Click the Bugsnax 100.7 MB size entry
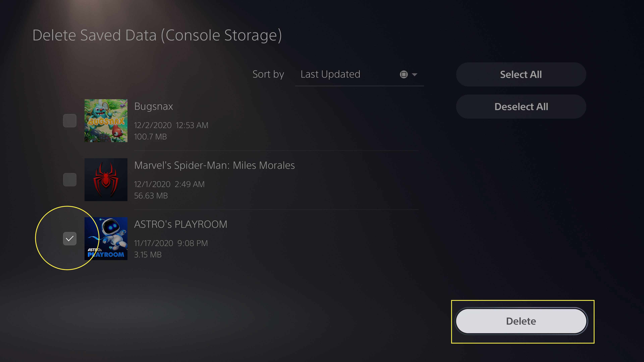This screenshot has height=362, width=644. 150,137
